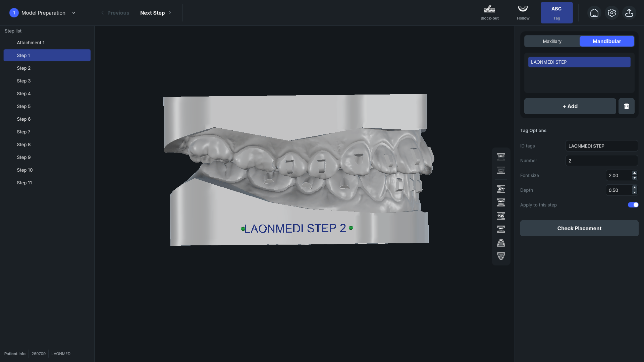Click left green handle of model tag
This screenshot has height=362, width=644.
tap(243, 229)
